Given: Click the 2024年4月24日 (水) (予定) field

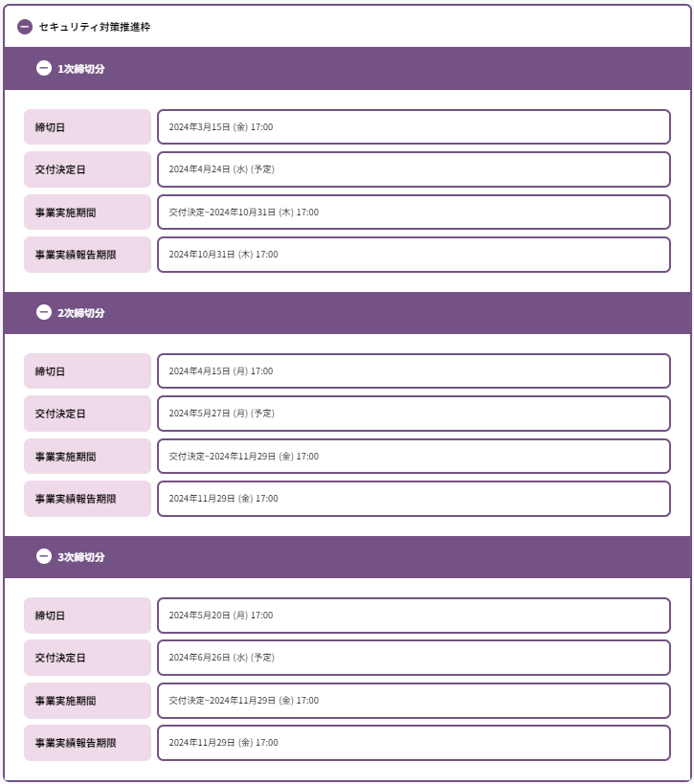Looking at the screenshot, I should coord(414,169).
